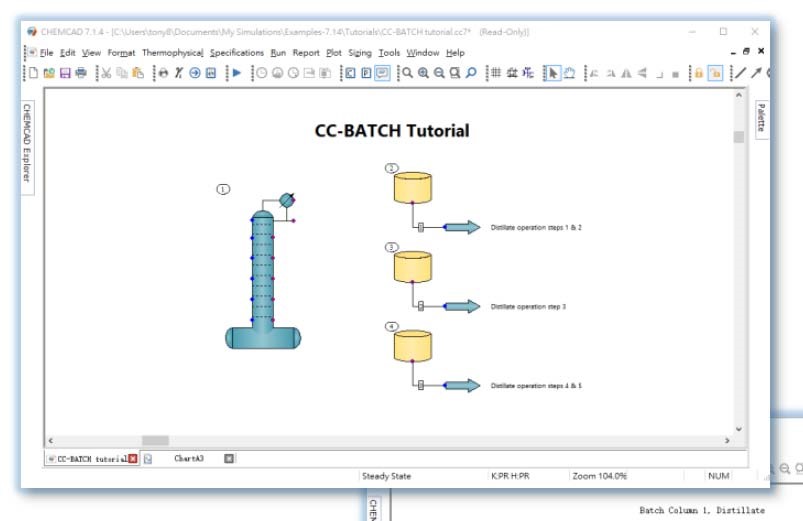
Task: Open the Window menu
Action: pyautogui.click(x=422, y=52)
